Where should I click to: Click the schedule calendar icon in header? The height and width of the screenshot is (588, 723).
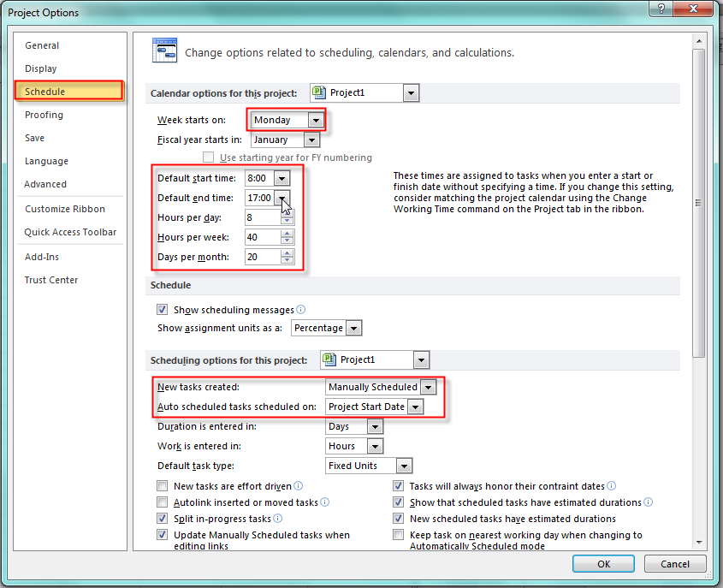[164, 51]
